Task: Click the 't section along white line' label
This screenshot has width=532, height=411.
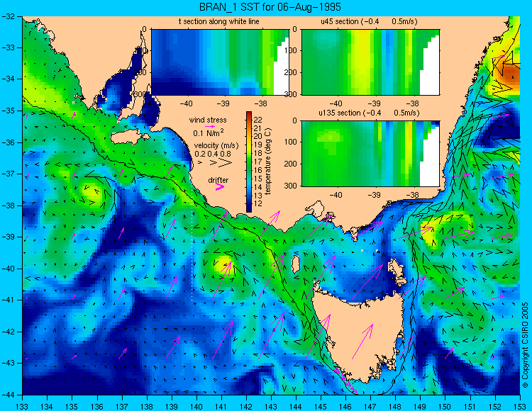Action: [219, 22]
